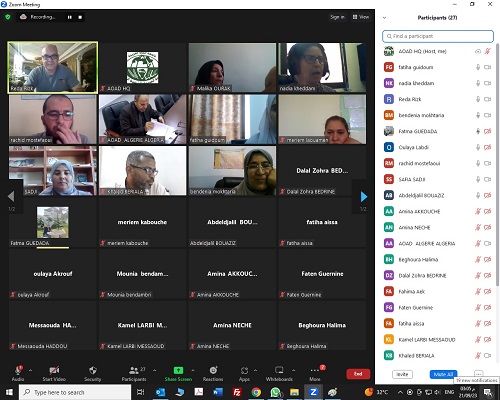The image size is (500, 400).
Task: Stop the recording with square button
Action: 80,17
